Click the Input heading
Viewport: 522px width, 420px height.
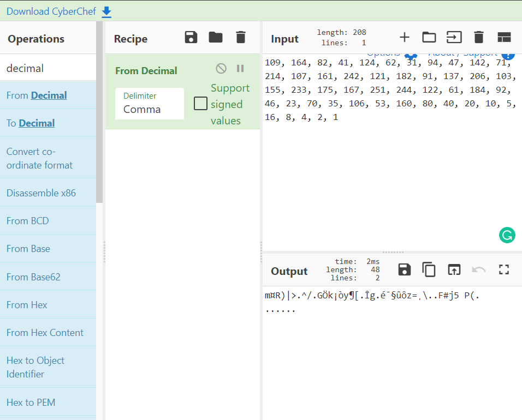tap(284, 39)
